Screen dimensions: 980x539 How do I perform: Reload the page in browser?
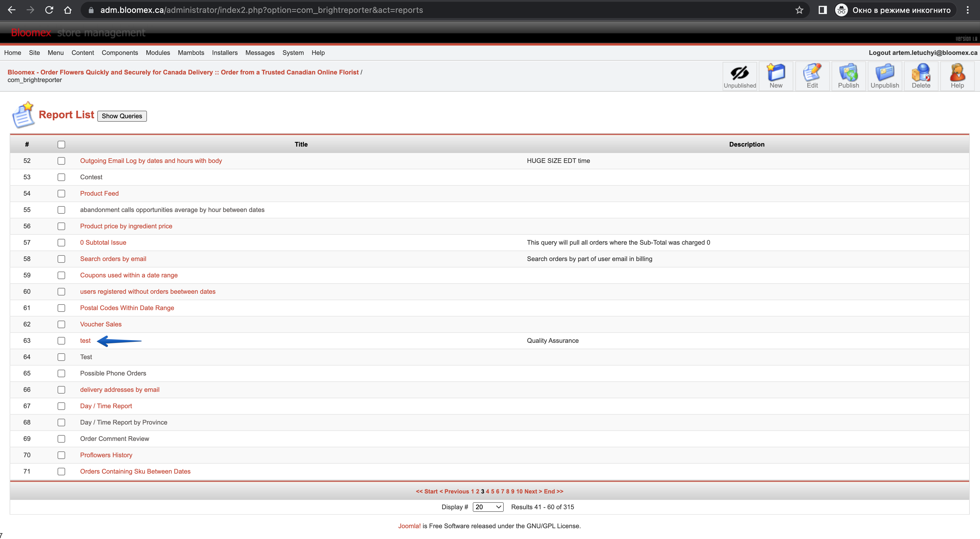[49, 10]
